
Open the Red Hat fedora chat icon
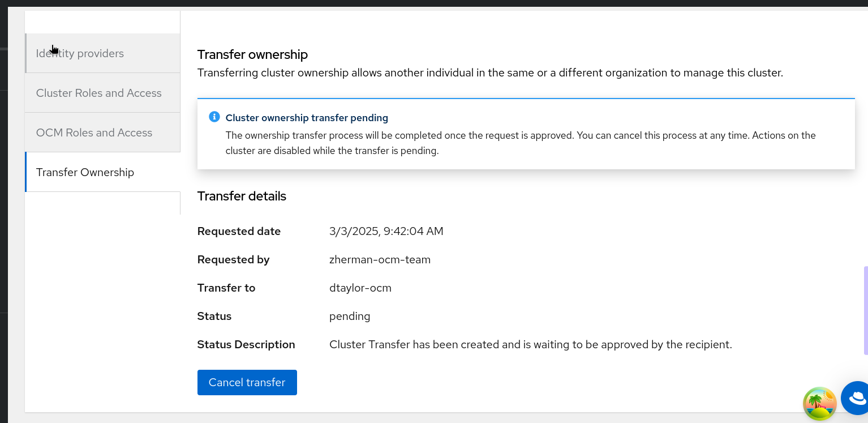tap(856, 398)
